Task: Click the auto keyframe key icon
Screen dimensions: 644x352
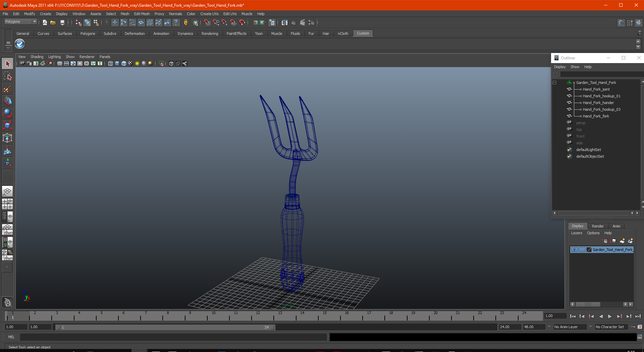Action: point(633,327)
